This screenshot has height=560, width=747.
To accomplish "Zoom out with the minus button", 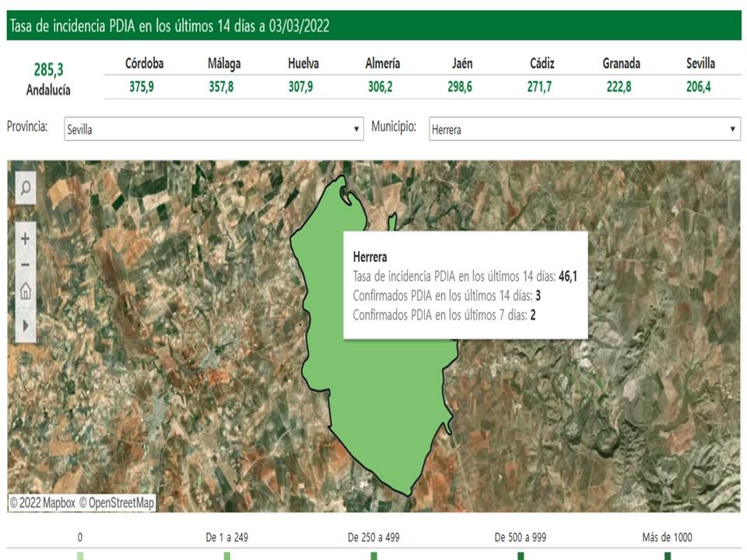I will (26, 264).
